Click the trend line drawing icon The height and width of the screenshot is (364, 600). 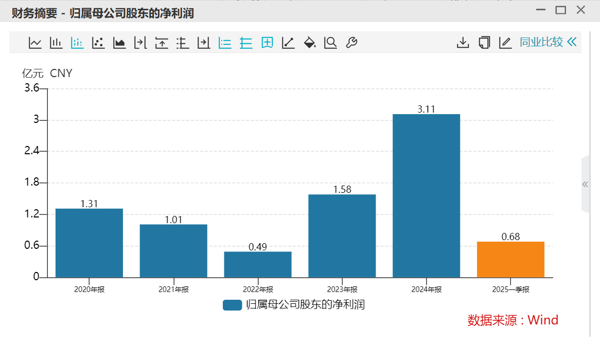tap(288, 43)
